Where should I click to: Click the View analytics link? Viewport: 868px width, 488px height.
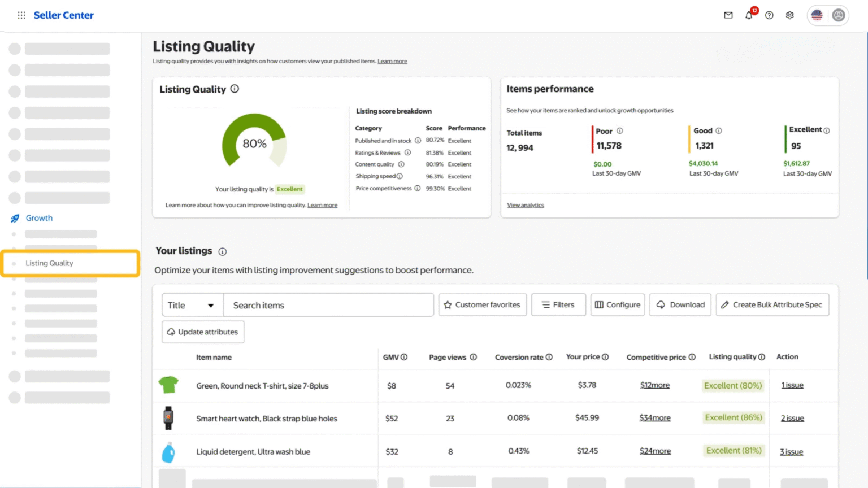pos(525,205)
